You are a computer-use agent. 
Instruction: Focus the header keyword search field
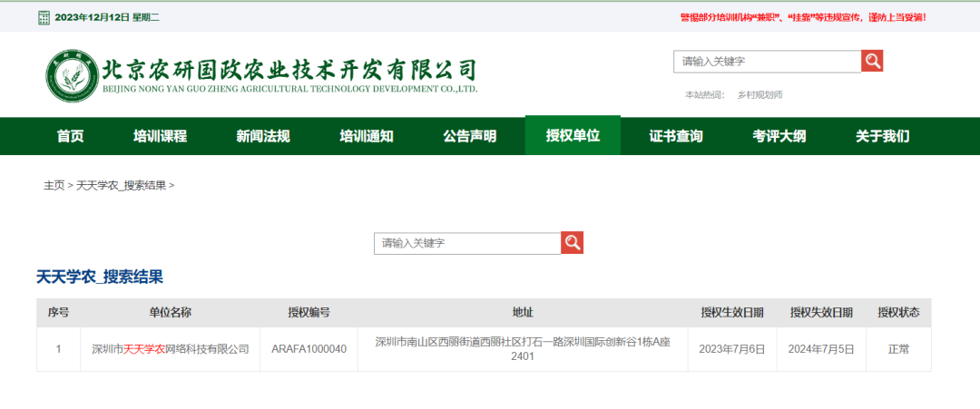click(x=768, y=61)
